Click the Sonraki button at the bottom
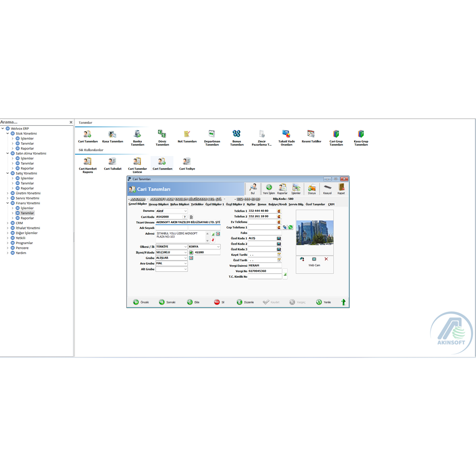Screen dimensions: 476x476 click(x=166, y=302)
